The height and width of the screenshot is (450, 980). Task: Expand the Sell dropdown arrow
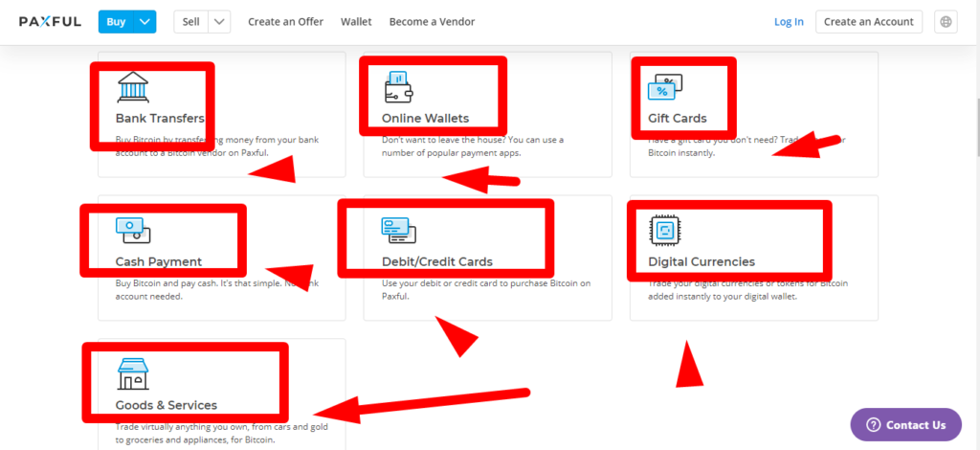219,22
